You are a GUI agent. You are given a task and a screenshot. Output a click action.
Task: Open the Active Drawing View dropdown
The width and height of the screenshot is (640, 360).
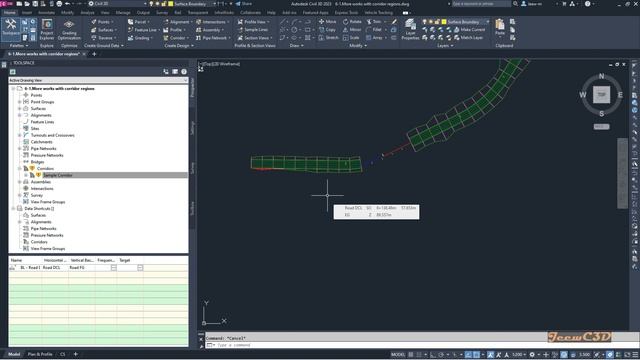tap(98, 80)
